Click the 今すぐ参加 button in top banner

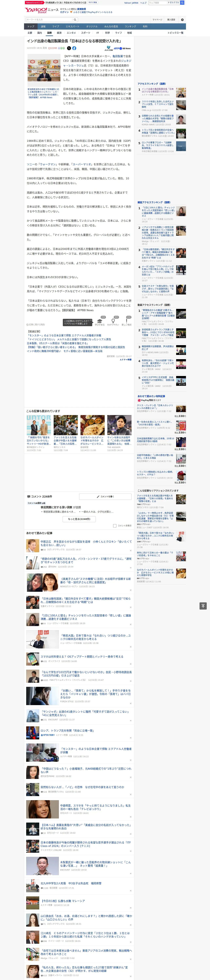pos(93,2)
